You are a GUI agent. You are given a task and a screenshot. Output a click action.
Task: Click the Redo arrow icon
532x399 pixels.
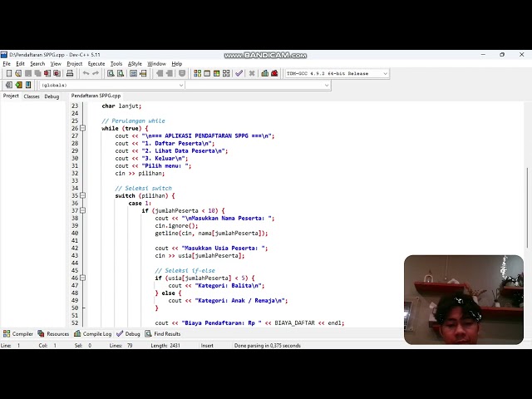click(x=96, y=73)
